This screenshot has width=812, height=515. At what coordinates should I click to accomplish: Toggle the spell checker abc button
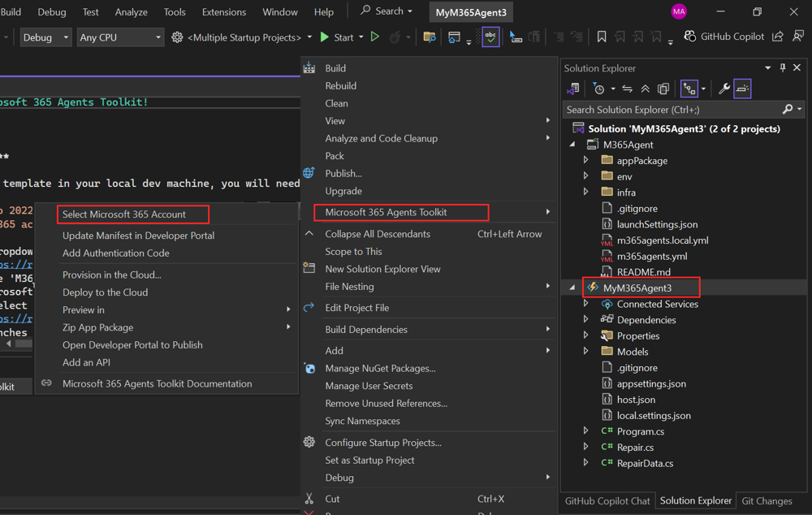(490, 37)
